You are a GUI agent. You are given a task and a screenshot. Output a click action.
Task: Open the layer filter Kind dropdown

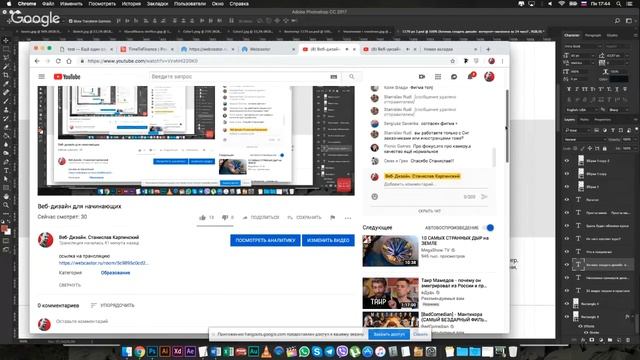tap(578, 130)
